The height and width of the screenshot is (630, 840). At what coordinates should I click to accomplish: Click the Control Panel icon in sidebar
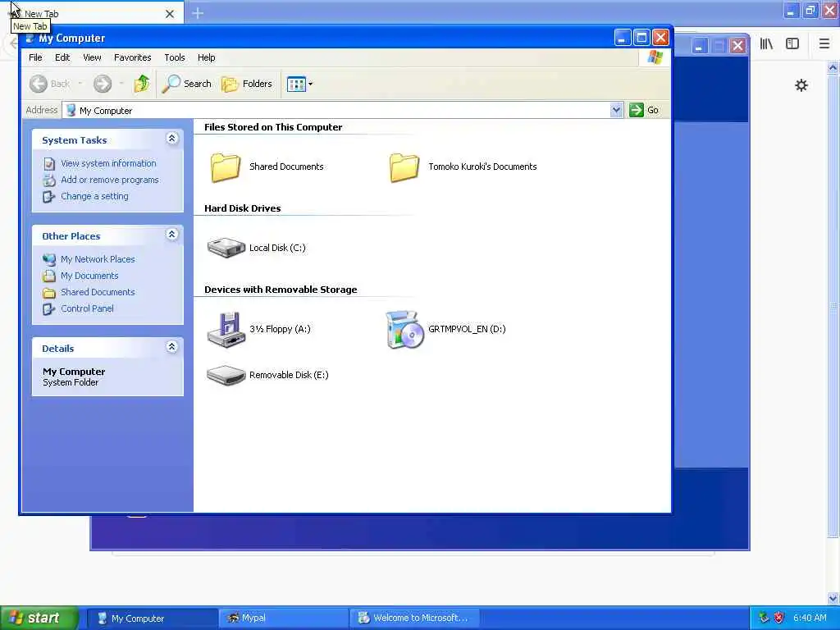pyautogui.click(x=49, y=309)
